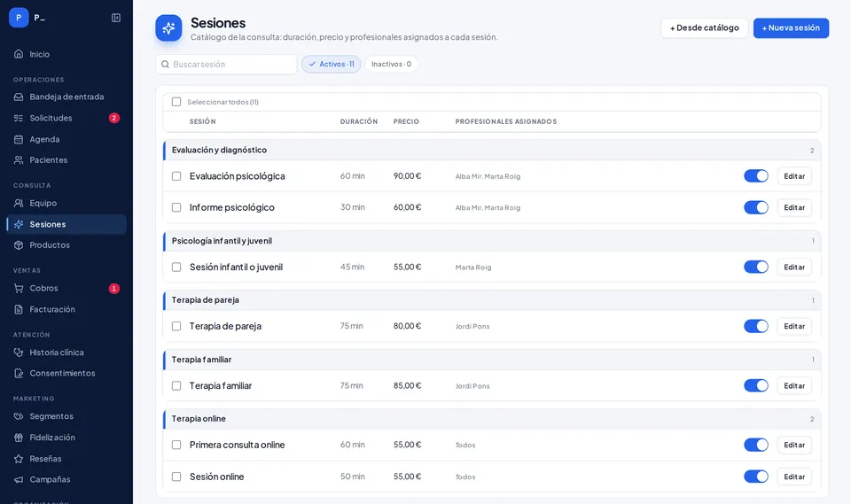
Task: Collapse the Terapia de pareja group header
Action: (x=492, y=300)
